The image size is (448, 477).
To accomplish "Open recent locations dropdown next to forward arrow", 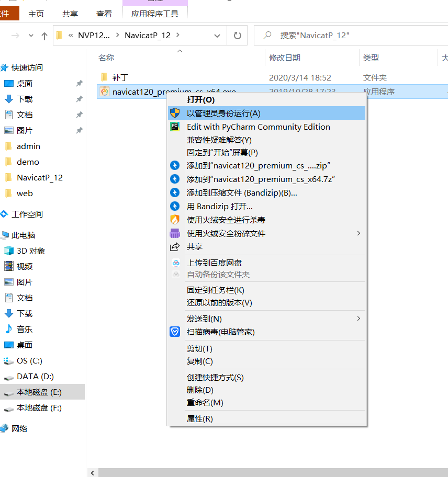I will point(31,36).
